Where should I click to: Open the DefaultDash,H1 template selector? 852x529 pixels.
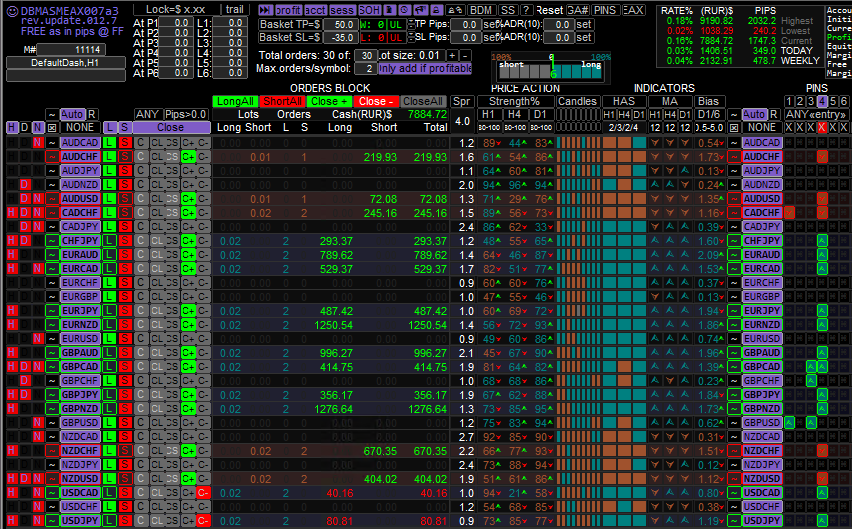click(65, 62)
